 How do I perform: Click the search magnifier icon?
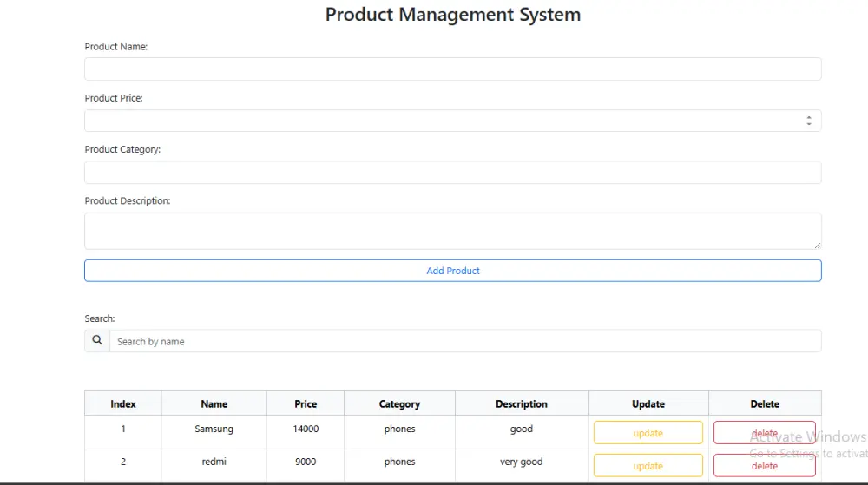click(x=97, y=341)
